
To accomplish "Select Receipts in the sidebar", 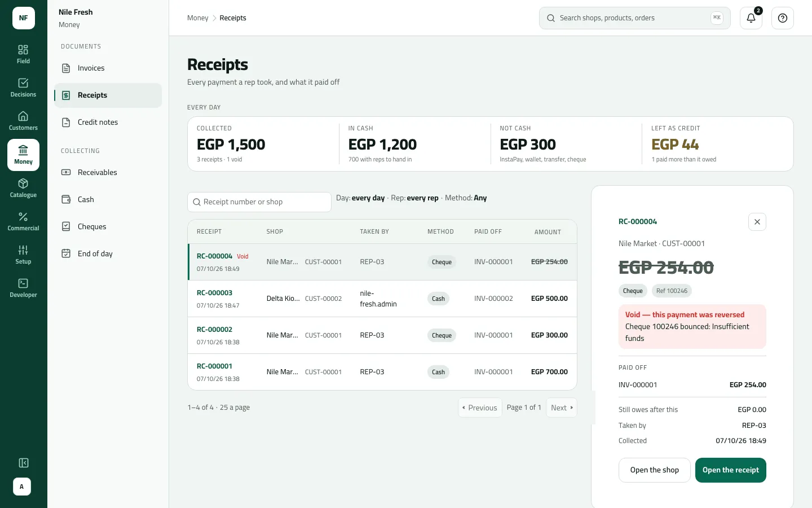I will [108, 95].
